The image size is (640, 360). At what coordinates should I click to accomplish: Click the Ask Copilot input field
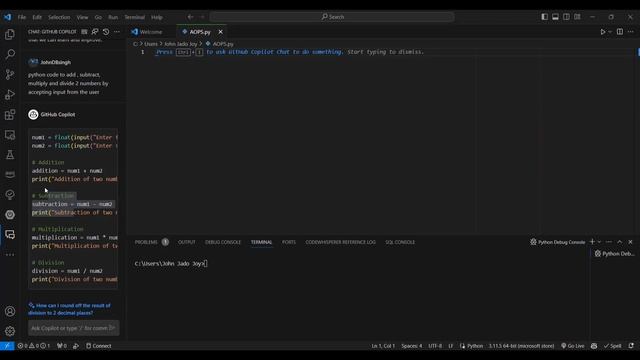click(x=74, y=328)
